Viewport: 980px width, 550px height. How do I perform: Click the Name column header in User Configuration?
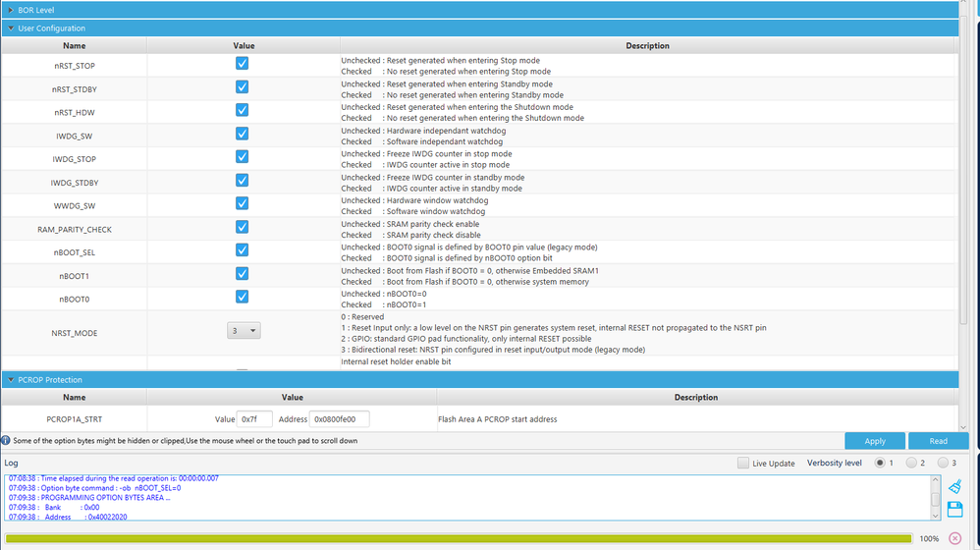75,45
